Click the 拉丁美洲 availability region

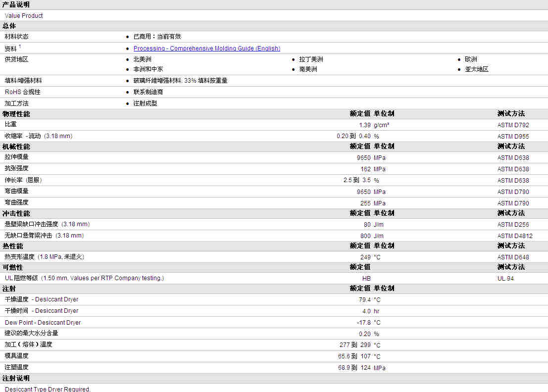tap(311, 59)
